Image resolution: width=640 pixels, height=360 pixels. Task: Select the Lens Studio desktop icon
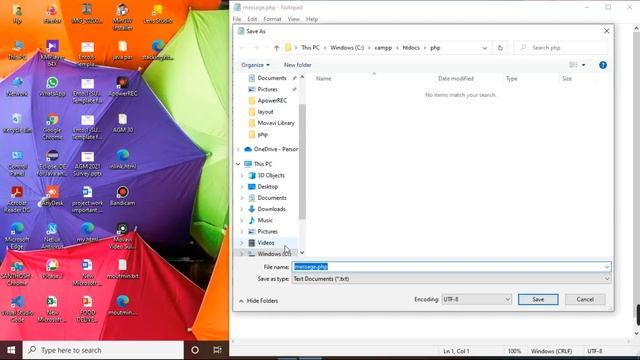pos(158,14)
